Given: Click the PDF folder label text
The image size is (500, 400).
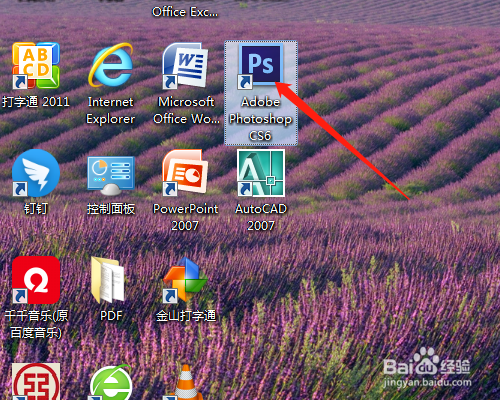Looking at the screenshot, I should pyautogui.click(x=111, y=315).
